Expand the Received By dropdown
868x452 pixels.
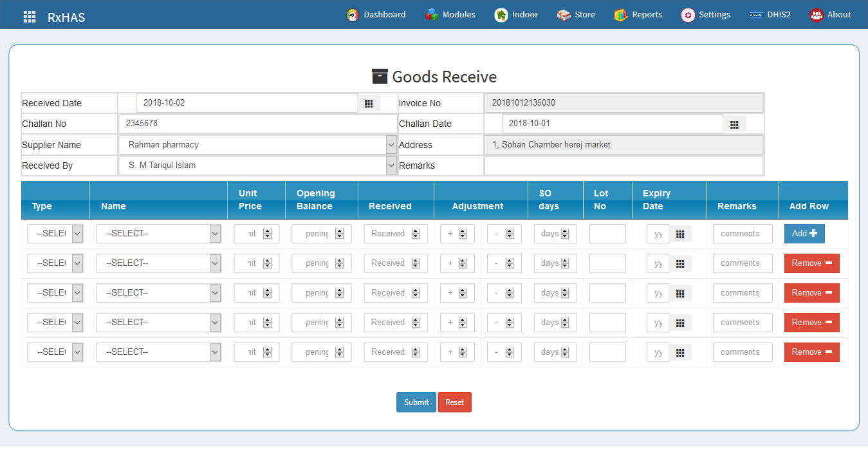click(391, 165)
